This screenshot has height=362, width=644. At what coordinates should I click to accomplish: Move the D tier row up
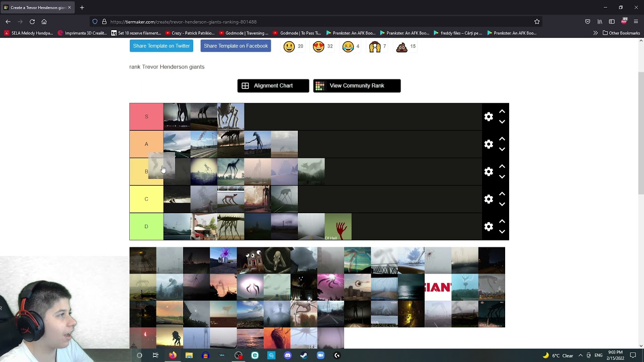(x=502, y=221)
